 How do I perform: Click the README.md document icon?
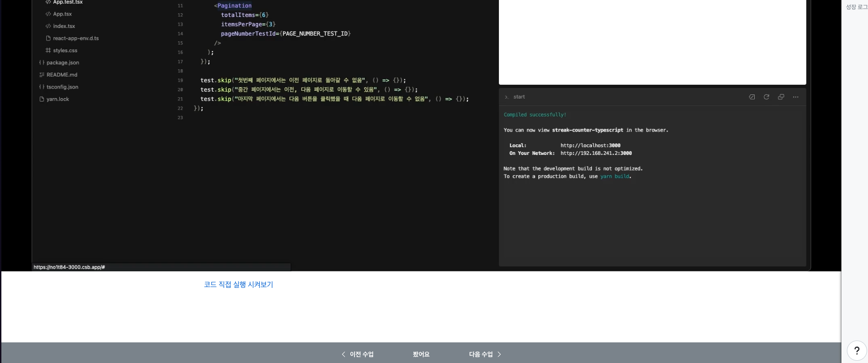42,75
